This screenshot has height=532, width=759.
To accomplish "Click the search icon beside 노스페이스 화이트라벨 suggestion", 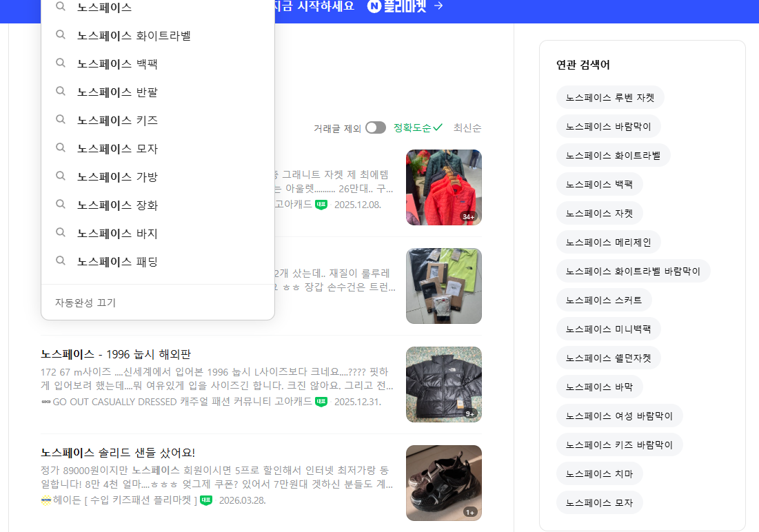I will (61, 35).
